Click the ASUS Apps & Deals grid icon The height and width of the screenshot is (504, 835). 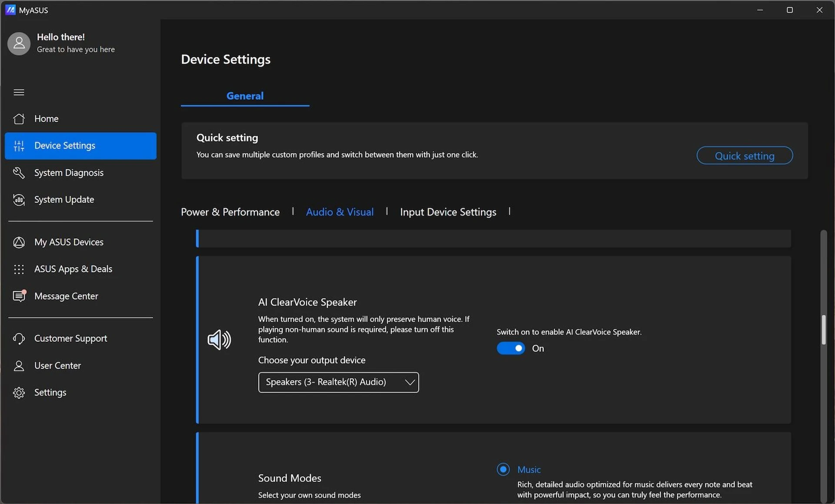click(x=19, y=269)
